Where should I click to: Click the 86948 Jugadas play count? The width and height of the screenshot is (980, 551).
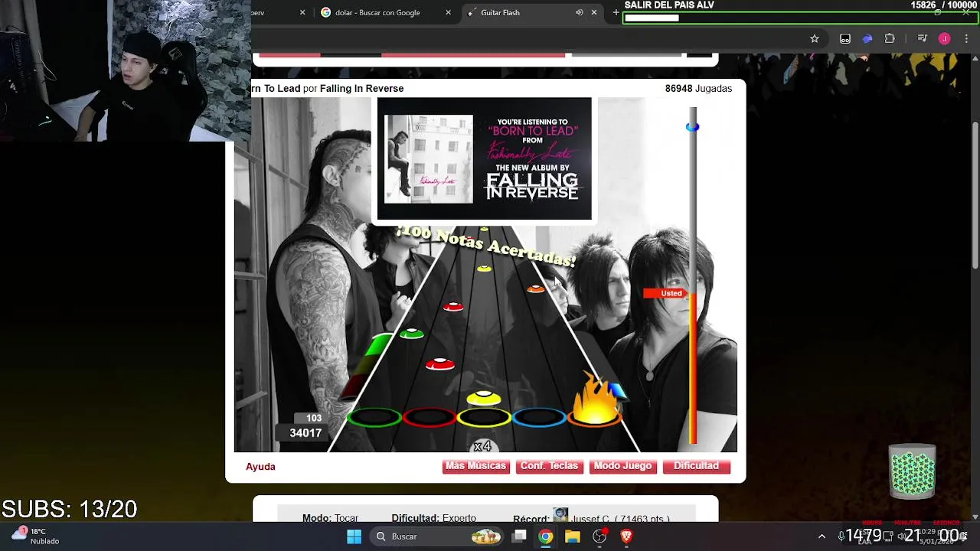click(698, 88)
